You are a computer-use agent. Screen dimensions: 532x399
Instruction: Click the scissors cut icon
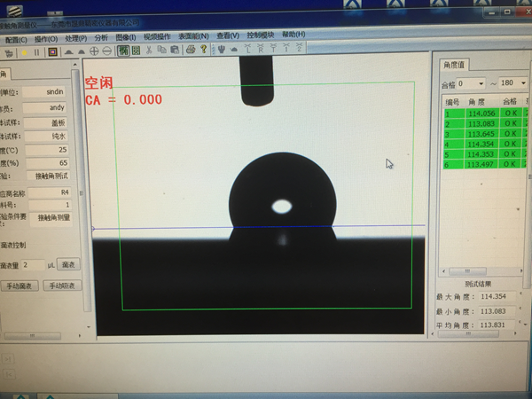tap(149, 51)
